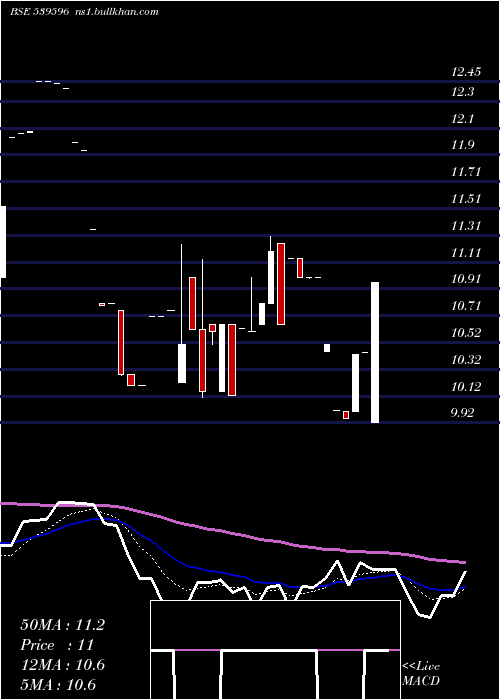Viewport: 500px width, 700px height.
Task: Click the long red candle near 11.11
Action: (x=281, y=284)
